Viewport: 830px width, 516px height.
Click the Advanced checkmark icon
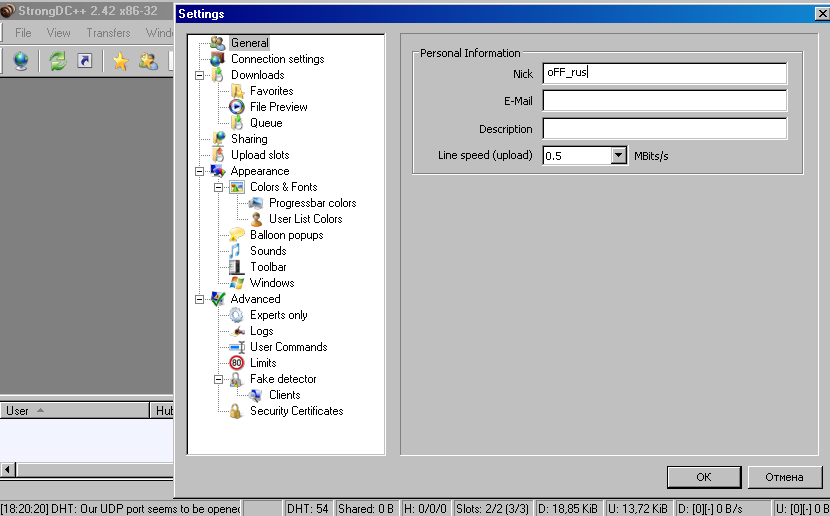[218, 299]
